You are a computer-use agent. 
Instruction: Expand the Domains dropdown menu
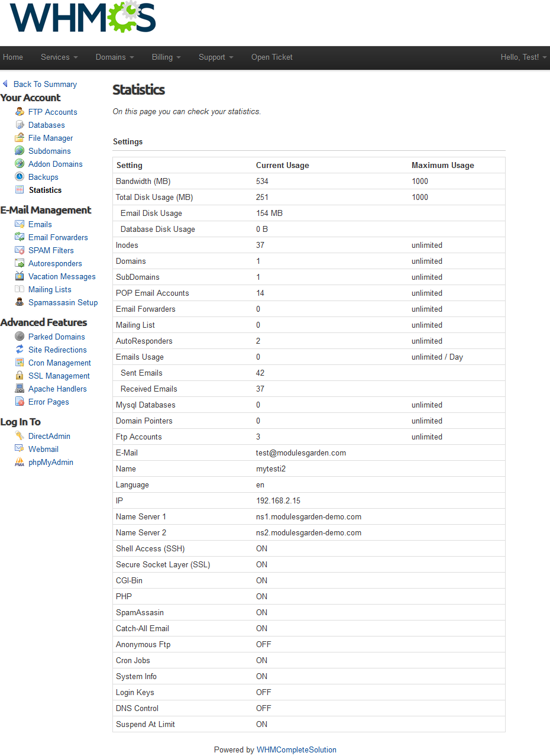point(115,57)
